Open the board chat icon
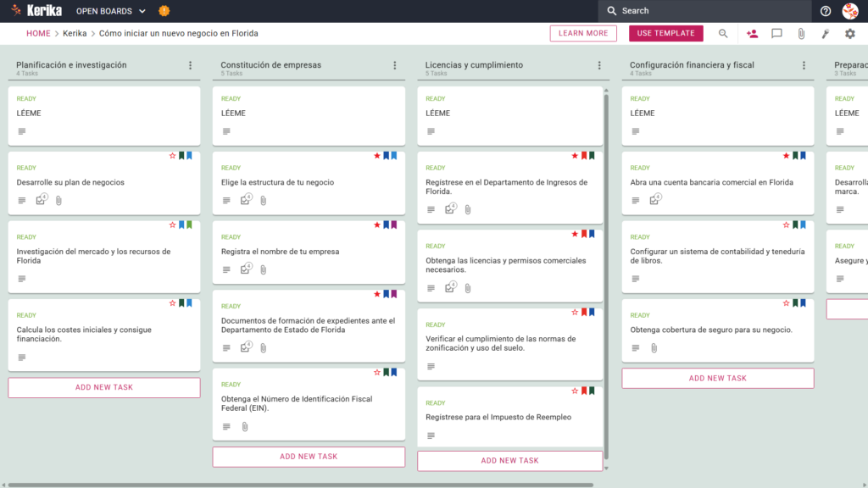 coord(776,34)
